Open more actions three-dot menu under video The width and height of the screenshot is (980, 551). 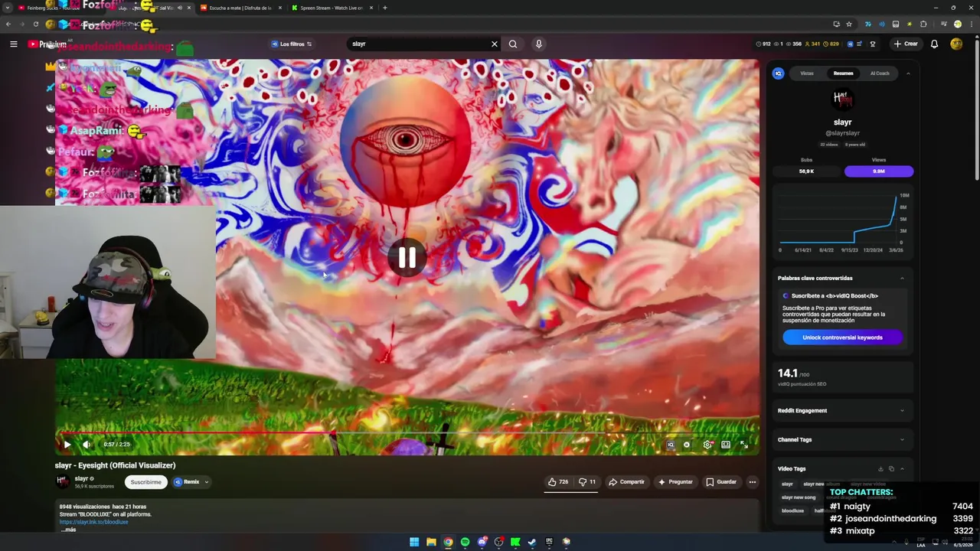tap(753, 482)
